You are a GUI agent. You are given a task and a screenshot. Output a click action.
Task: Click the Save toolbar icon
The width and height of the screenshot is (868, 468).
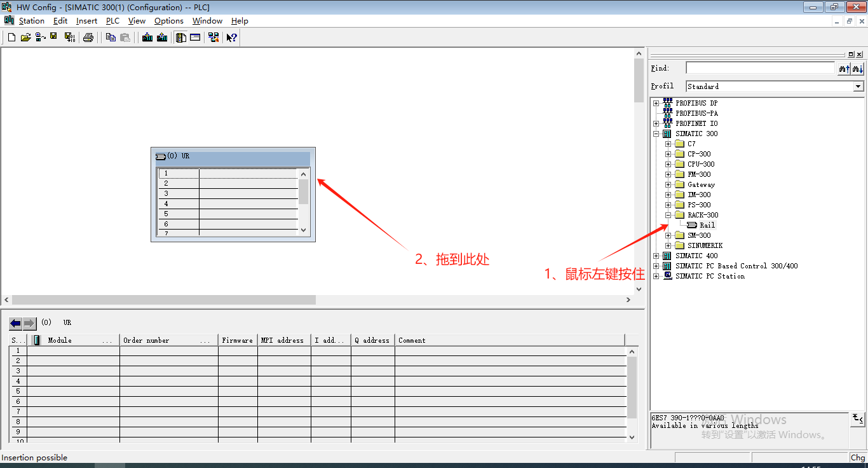(x=54, y=38)
